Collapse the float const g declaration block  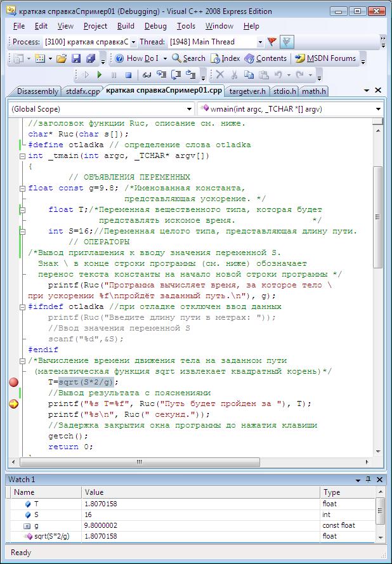(22, 188)
